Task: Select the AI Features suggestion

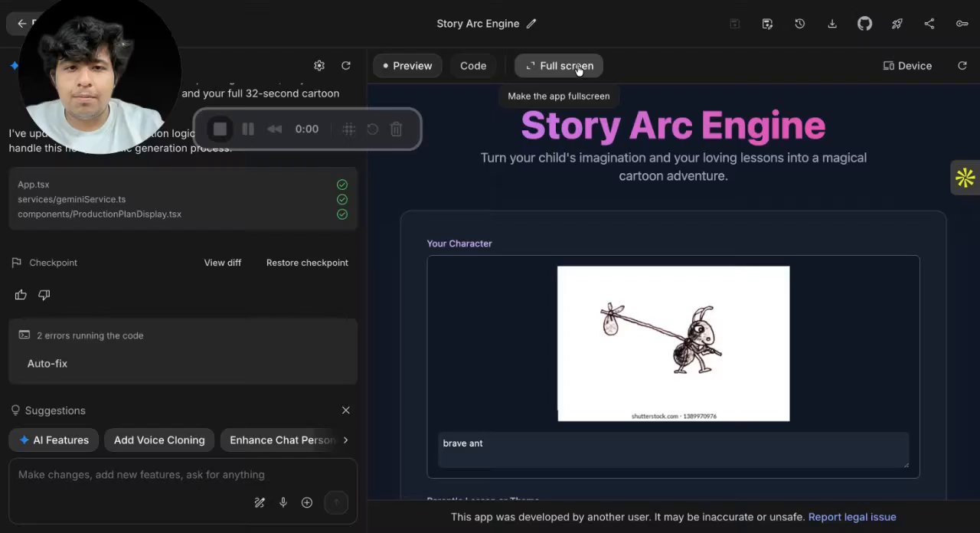Action: pyautogui.click(x=54, y=440)
